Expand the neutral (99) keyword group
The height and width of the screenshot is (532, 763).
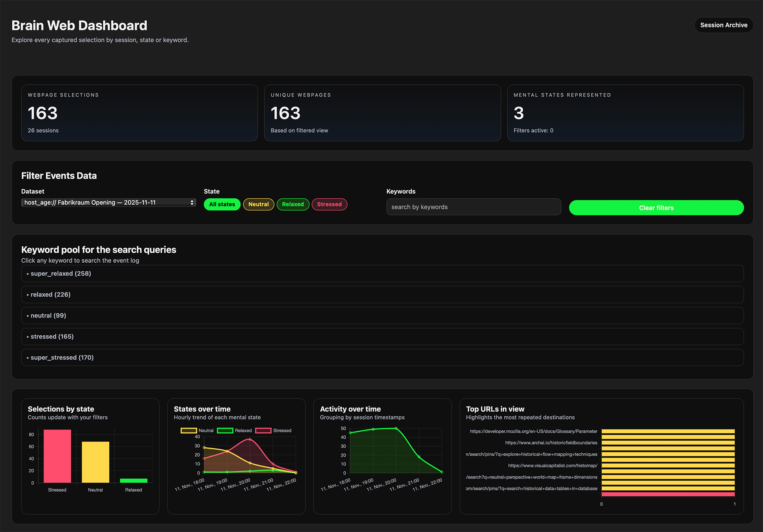[48, 315]
